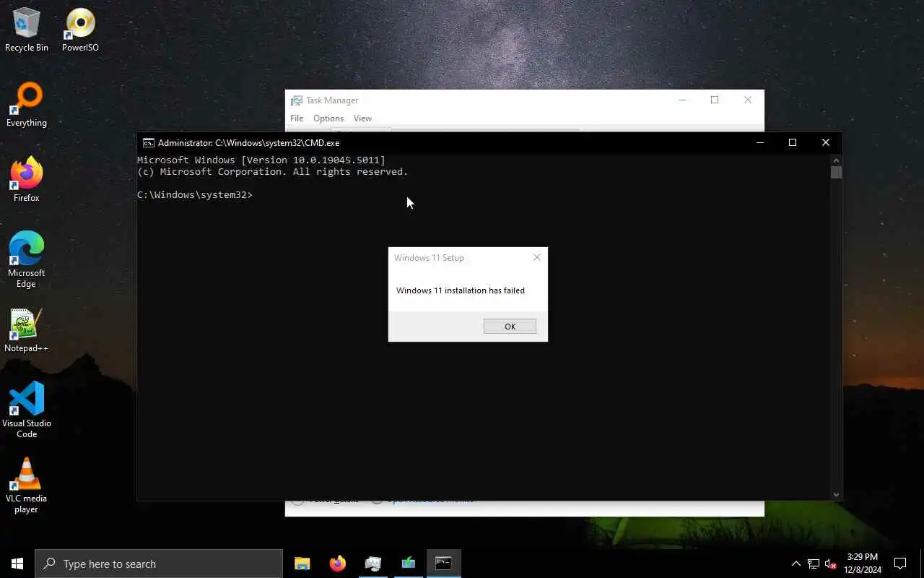The width and height of the screenshot is (924, 578).
Task: Click the Microsoft Windows version line in CMD
Action: point(261,160)
